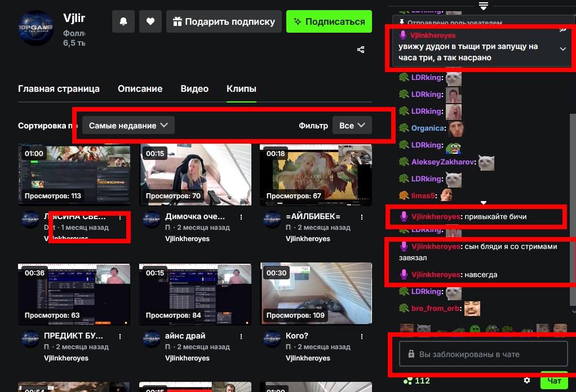576x392 pixels.
Task: Play the 00:18 clip with 67 views
Action: point(316,175)
